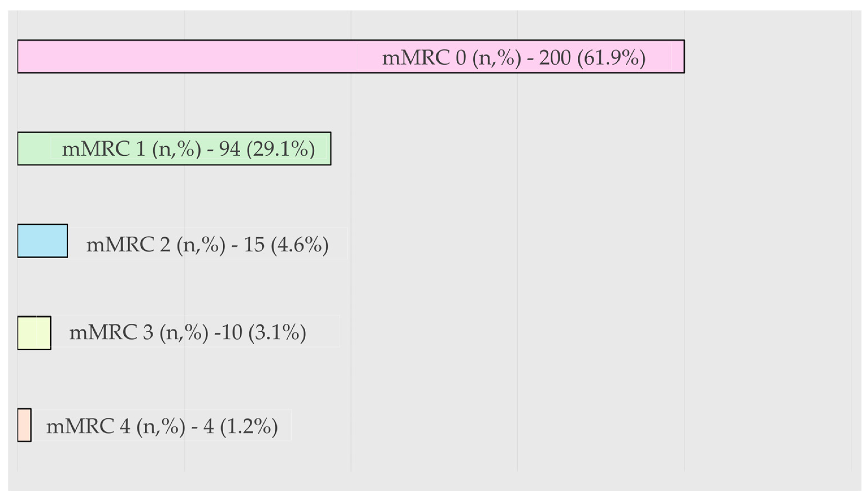The height and width of the screenshot is (501, 868).
Task: Select the text mMRC 2 (n,%) - 15 (4.6%)
Action: tap(207, 245)
